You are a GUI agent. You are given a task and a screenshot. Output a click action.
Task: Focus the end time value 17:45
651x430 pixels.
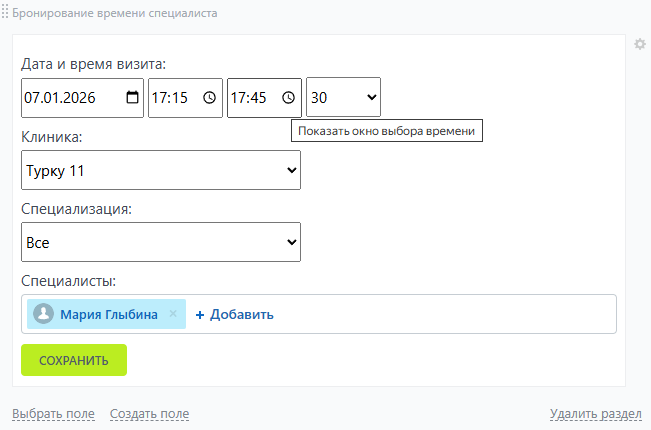[x=249, y=98]
